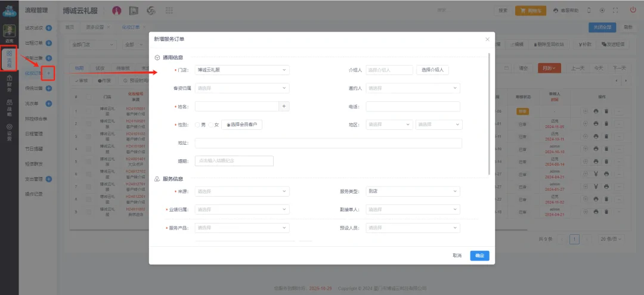This screenshot has height=295, width=644.
Task: Close the 新增服务订单 dialog with X
Action: (x=487, y=39)
